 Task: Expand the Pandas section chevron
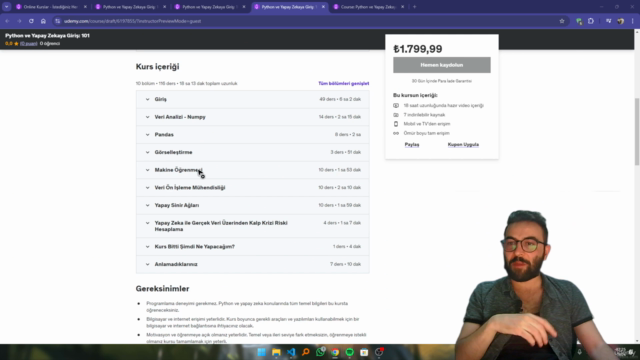147,135
